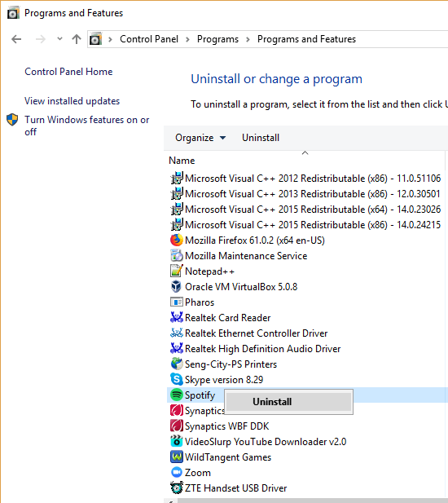Viewport: 448px width, 503px height.
Task: Click the Realtek High Definition Audio icon
Action: pyautogui.click(x=177, y=348)
